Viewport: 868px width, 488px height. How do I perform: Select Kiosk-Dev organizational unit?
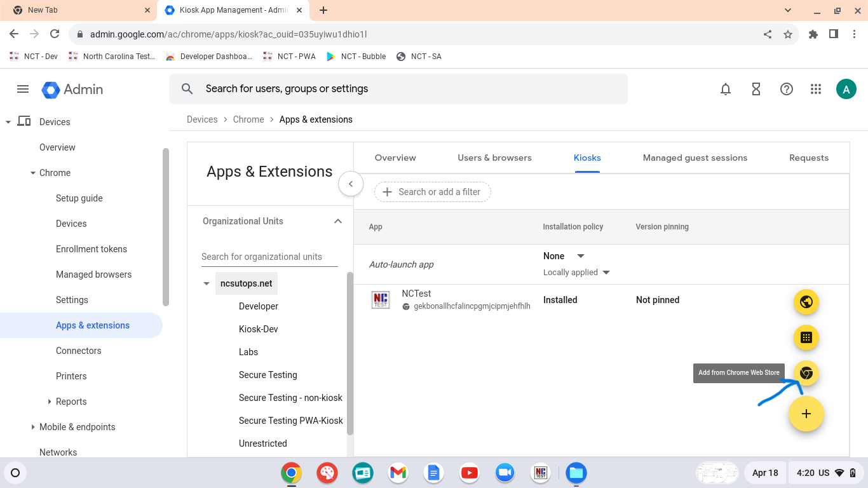(259, 329)
